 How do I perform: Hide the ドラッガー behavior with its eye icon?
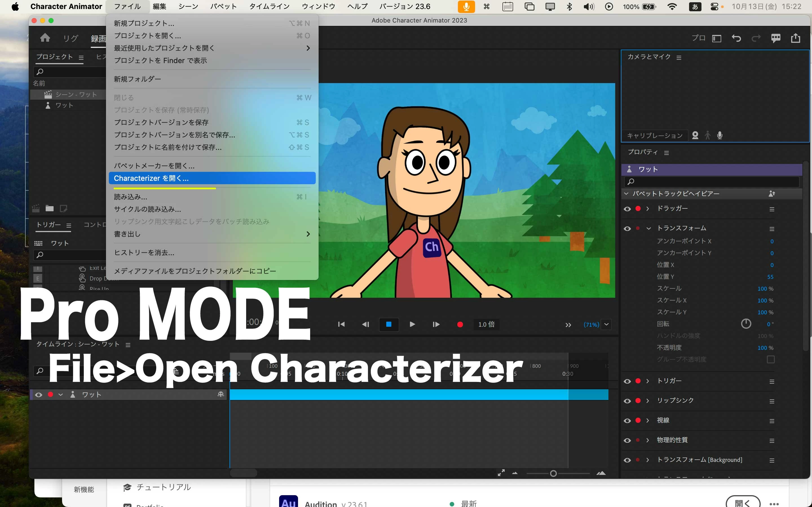pyautogui.click(x=627, y=209)
